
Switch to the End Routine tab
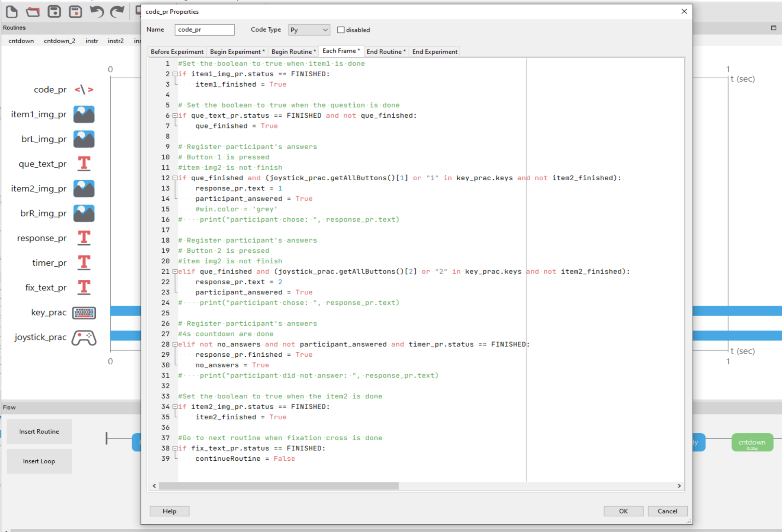(x=386, y=52)
